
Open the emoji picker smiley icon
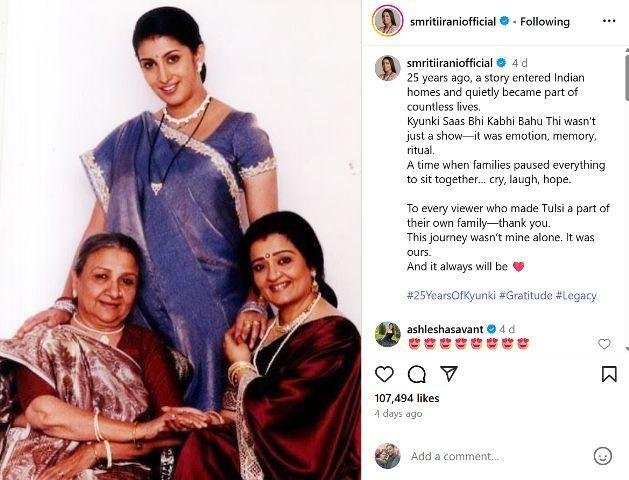[x=603, y=456]
